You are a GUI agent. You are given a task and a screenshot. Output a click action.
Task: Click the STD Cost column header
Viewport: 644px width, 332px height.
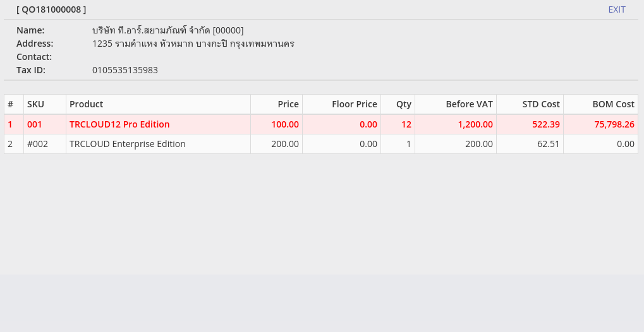pyautogui.click(x=540, y=104)
